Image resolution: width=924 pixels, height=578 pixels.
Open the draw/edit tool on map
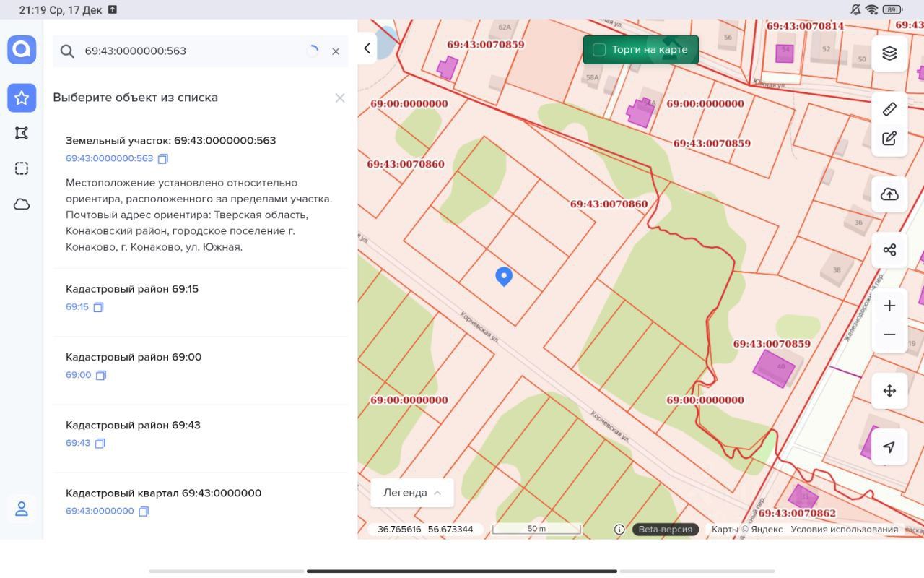[889, 139]
